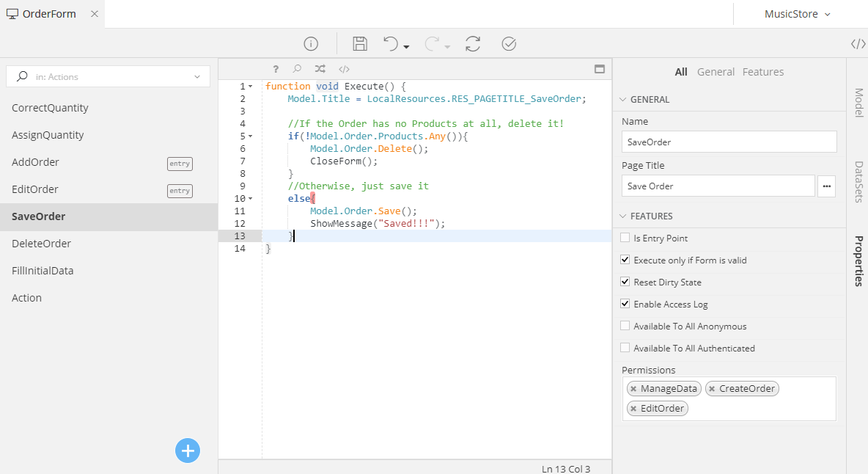
Task: Toggle Available To All Anonymous checkbox
Action: [625, 327]
